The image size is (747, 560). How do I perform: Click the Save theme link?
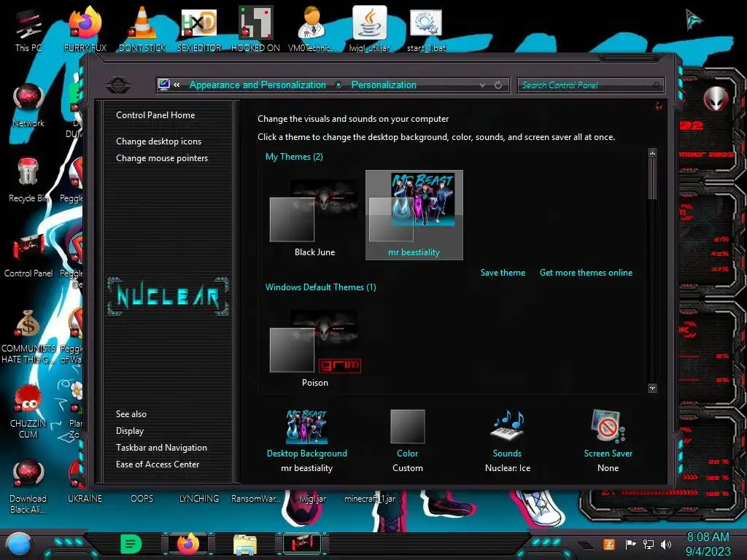503,273
